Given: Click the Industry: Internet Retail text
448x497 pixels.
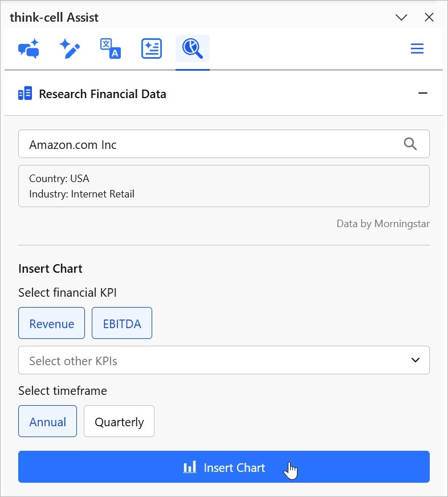Looking at the screenshot, I should (82, 193).
